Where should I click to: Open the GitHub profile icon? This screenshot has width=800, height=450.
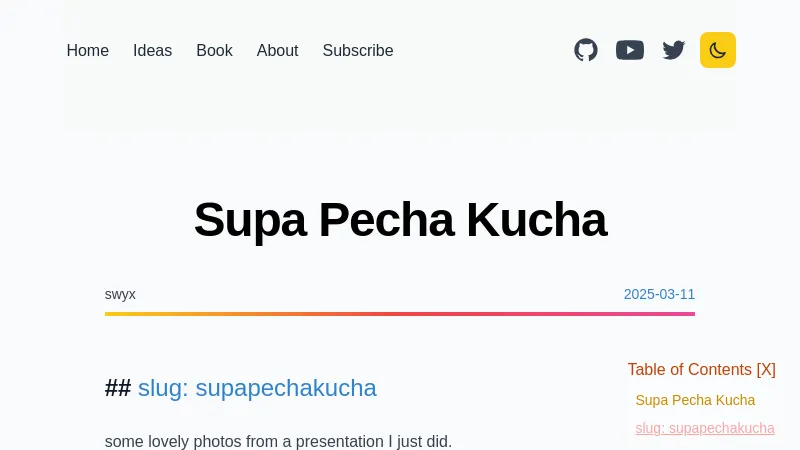click(586, 50)
